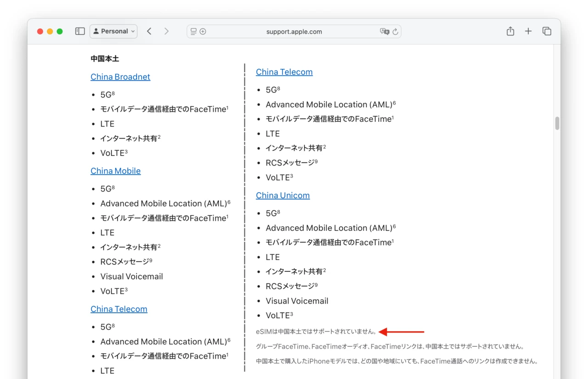Reload the current page

(x=395, y=32)
